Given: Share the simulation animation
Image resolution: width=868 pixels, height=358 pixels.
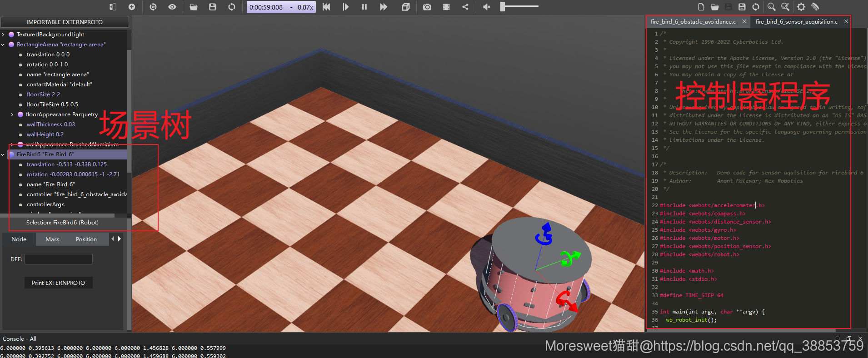Looking at the screenshot, I should point(465,7).
